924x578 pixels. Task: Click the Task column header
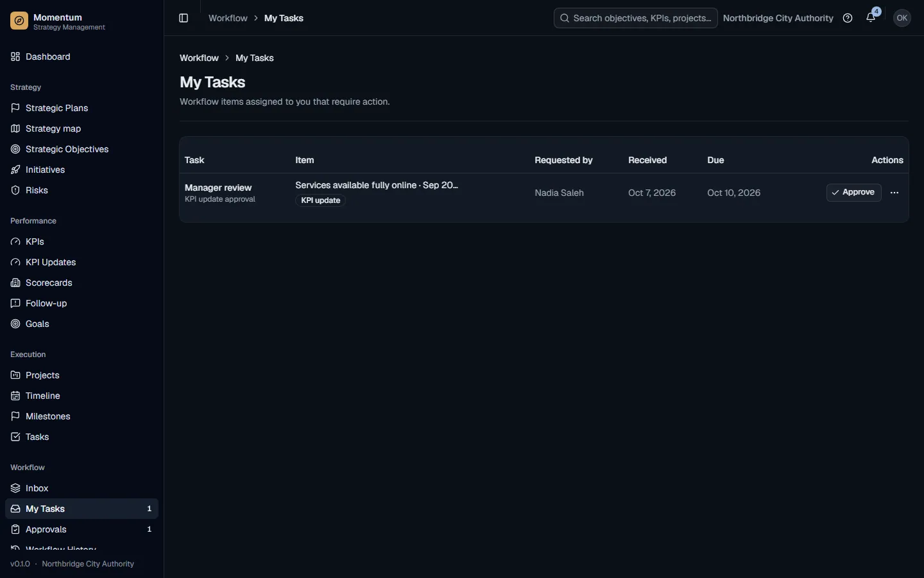click(x=194, y=160)
